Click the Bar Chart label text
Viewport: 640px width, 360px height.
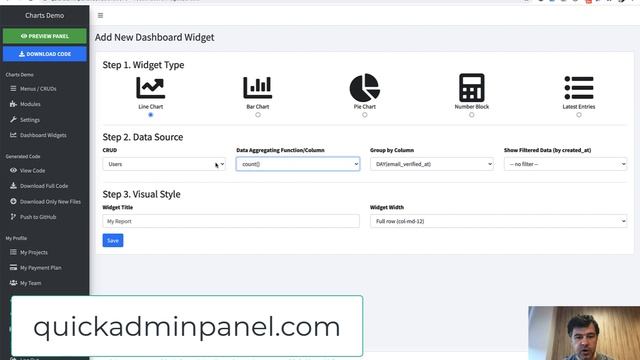[x=258, y=107]
